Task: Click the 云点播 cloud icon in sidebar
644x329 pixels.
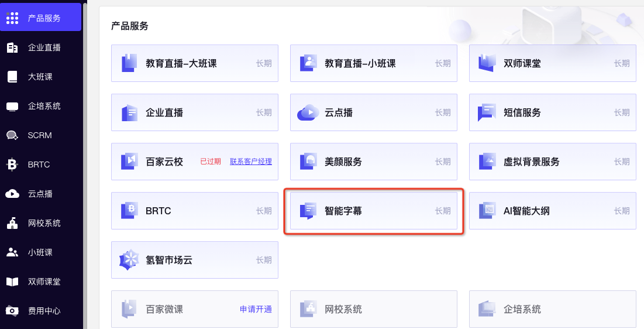Action: 12,194
